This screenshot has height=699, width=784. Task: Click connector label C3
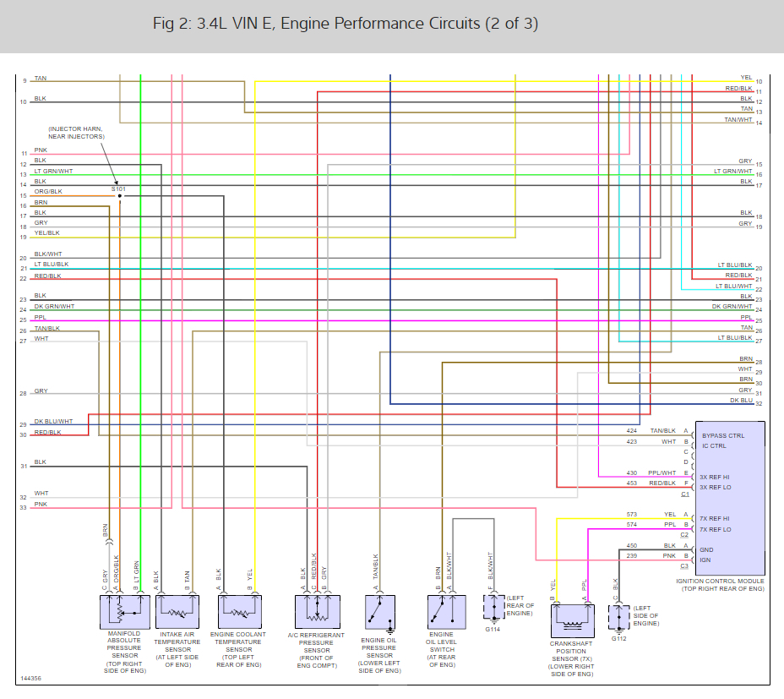click(x=684, y=566)
